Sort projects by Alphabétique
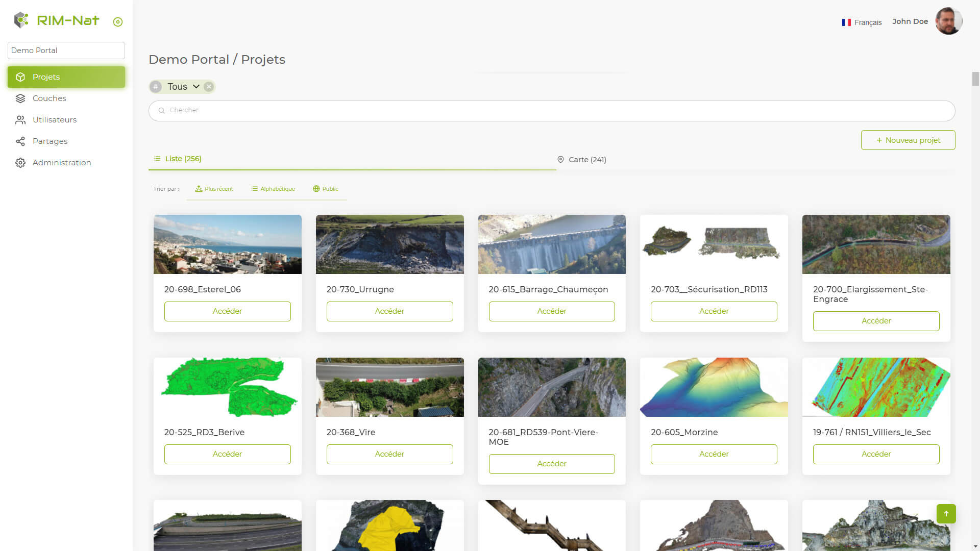 coord(273,189)
